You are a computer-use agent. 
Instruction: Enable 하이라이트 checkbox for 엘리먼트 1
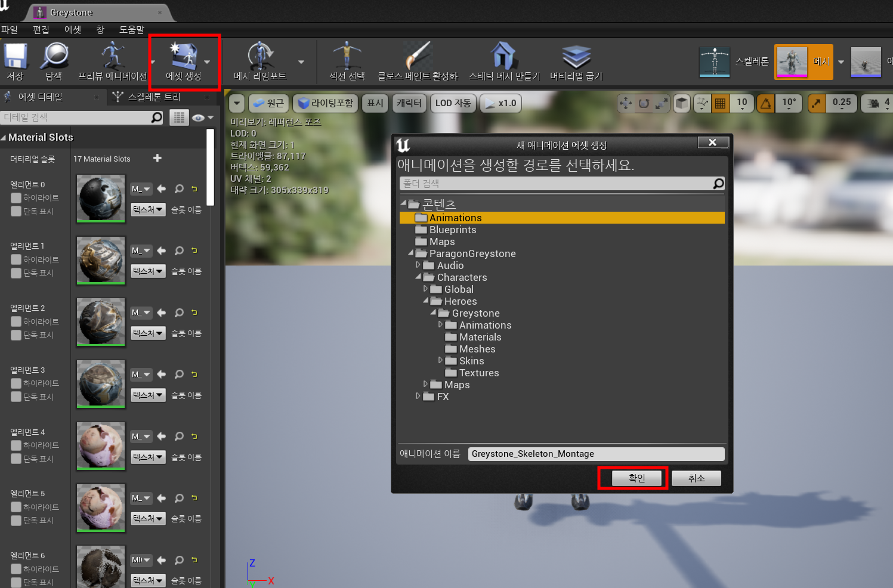point(16,259)
